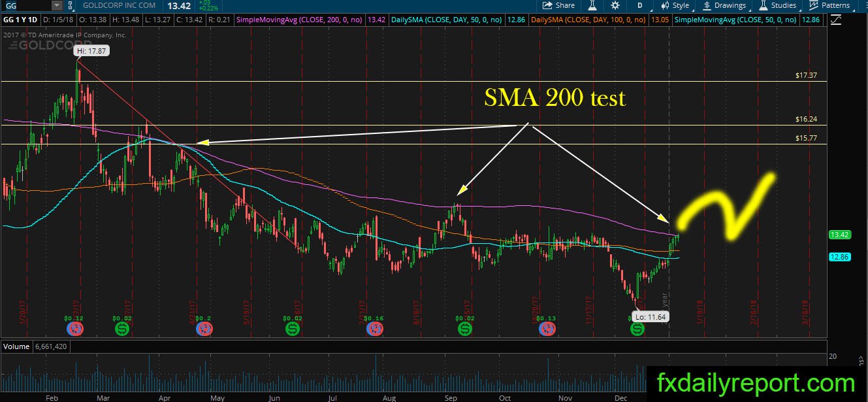
Task: Click the Lo: 11.64 price bubble
Action: point(651,317)
